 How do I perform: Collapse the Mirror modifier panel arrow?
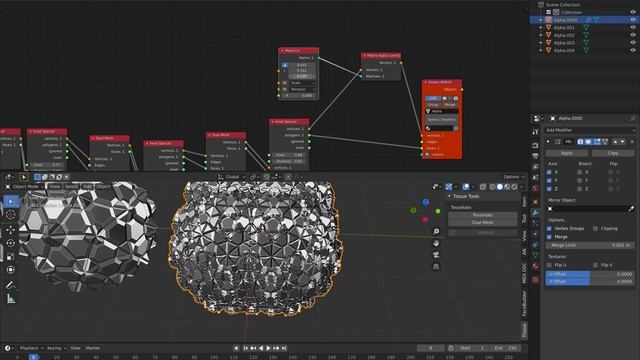pos(548,142)
